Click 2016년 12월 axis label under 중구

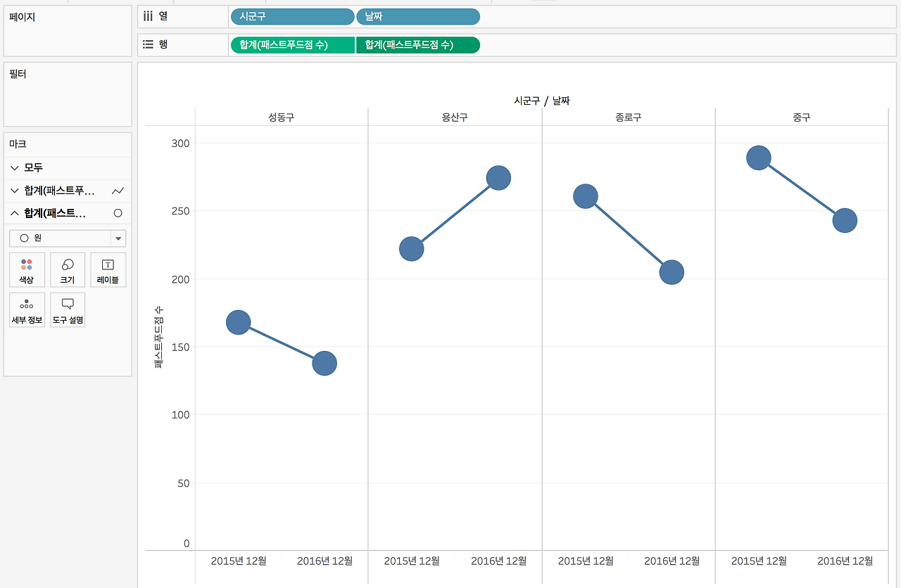click(845, 561)
